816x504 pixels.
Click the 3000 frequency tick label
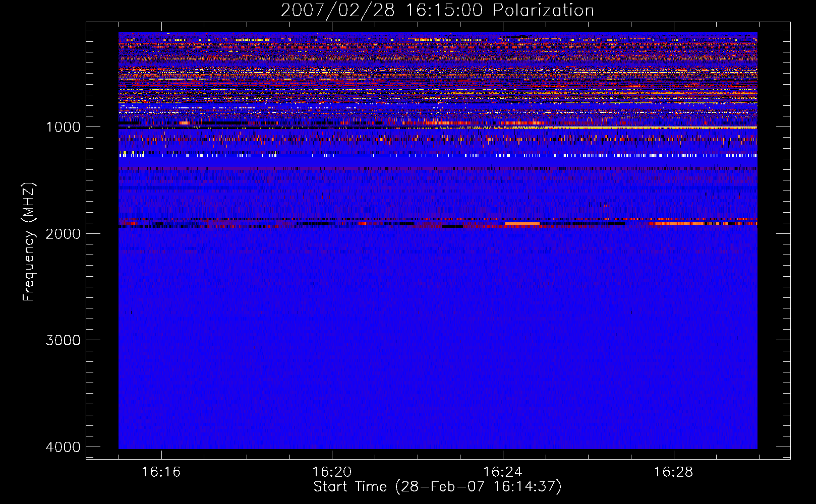(63, 340)
